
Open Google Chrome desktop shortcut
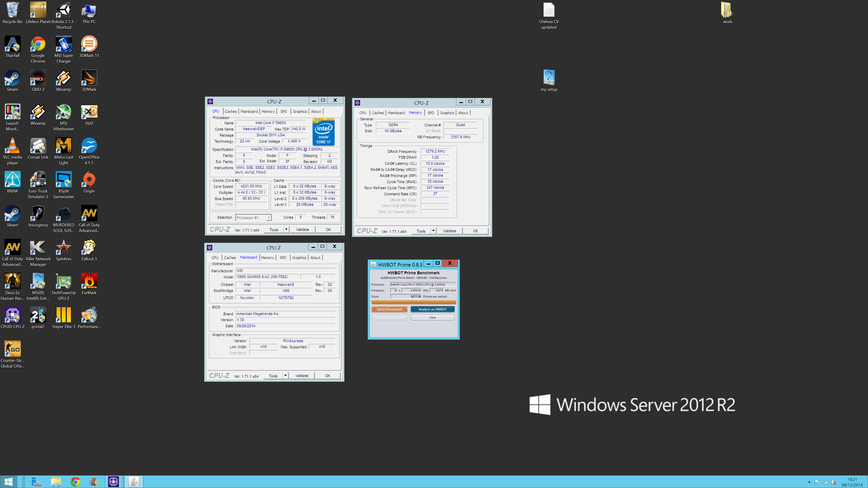(x=38, y=49)
